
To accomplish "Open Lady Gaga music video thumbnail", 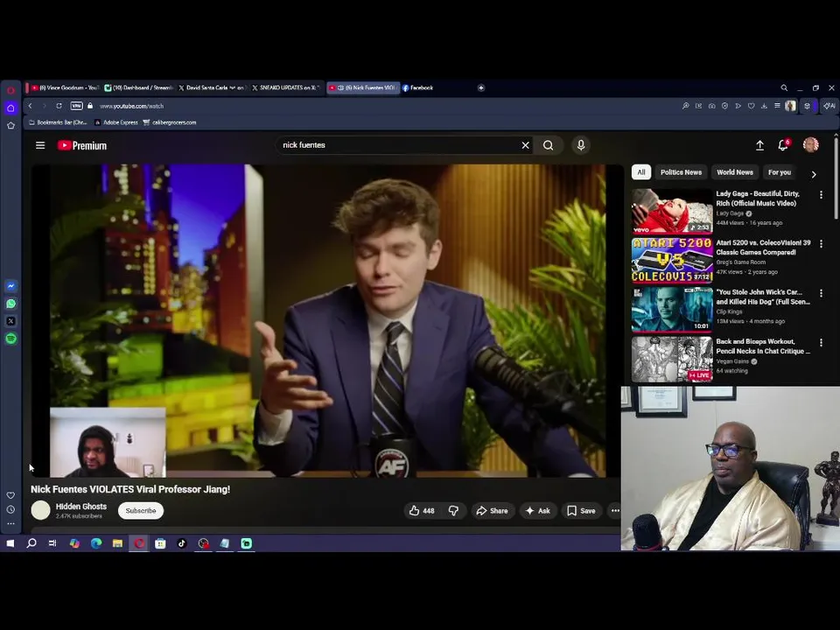I will [672, 211].
